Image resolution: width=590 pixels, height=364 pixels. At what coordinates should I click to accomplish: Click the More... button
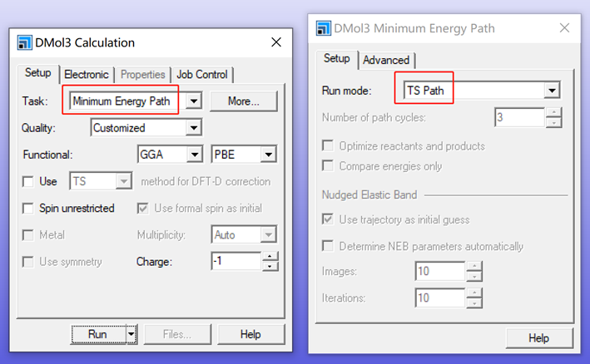243,101
